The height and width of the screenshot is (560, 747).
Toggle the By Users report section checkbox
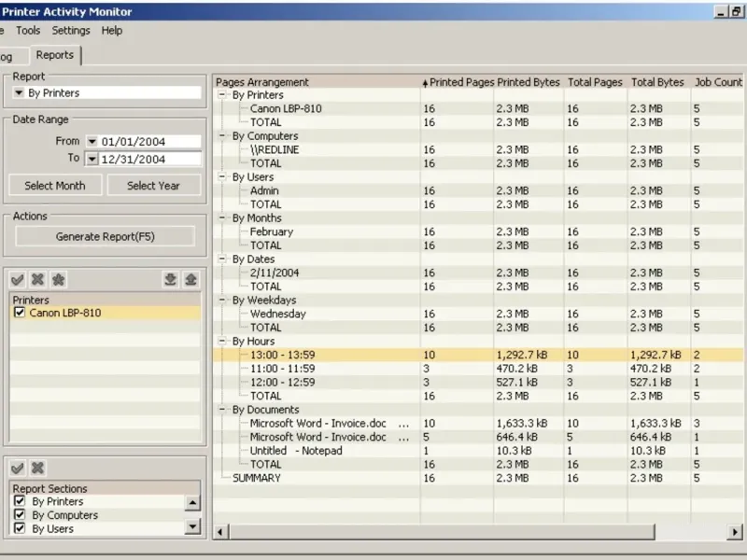20,529
